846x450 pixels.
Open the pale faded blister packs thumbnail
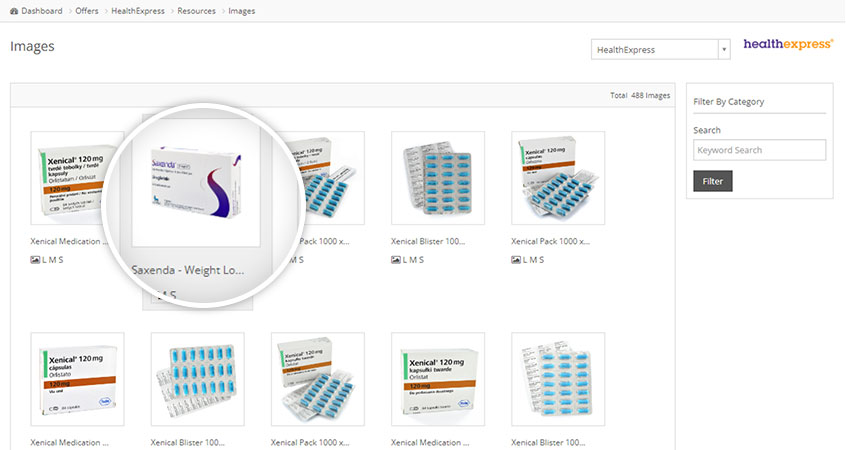[558, 379]
